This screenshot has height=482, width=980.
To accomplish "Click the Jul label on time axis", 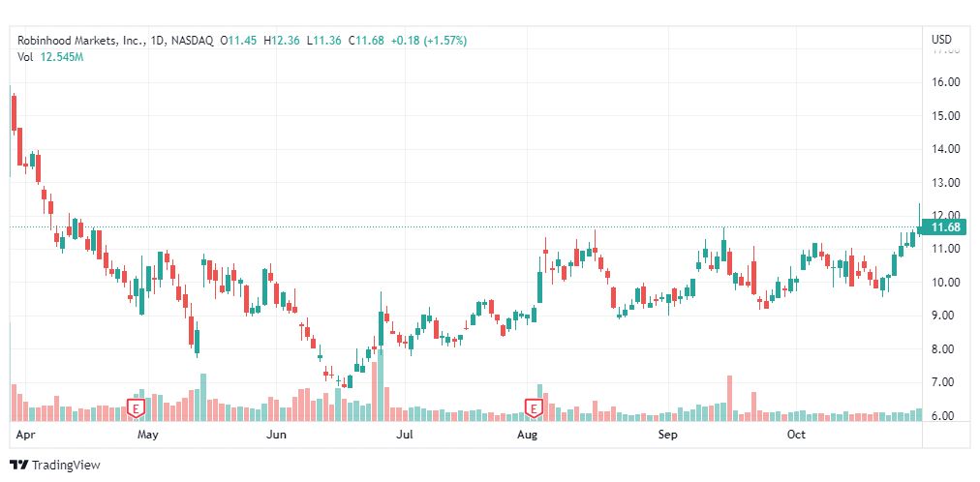I will point(405,434).
